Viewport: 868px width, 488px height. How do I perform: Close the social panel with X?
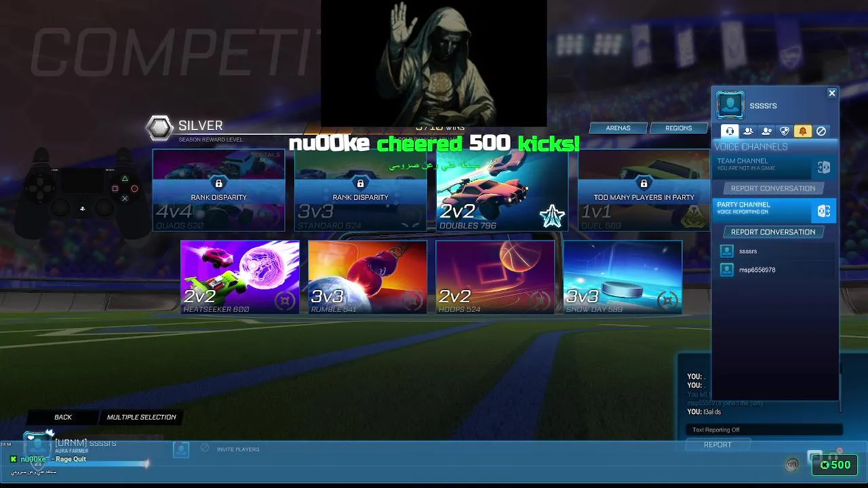[x=832, y=94]
